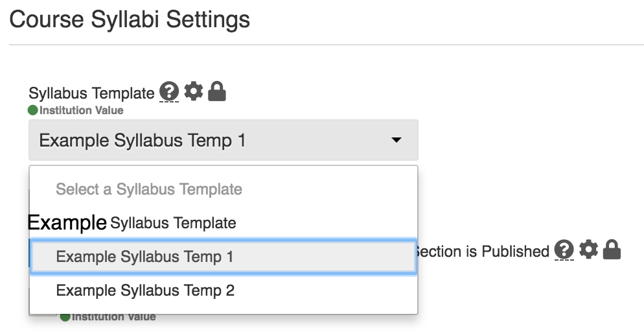Click the gear icon beside Section is Published
Image resolution: width=644 pixels, height=332 pixels.
click(x=588, y=250)
